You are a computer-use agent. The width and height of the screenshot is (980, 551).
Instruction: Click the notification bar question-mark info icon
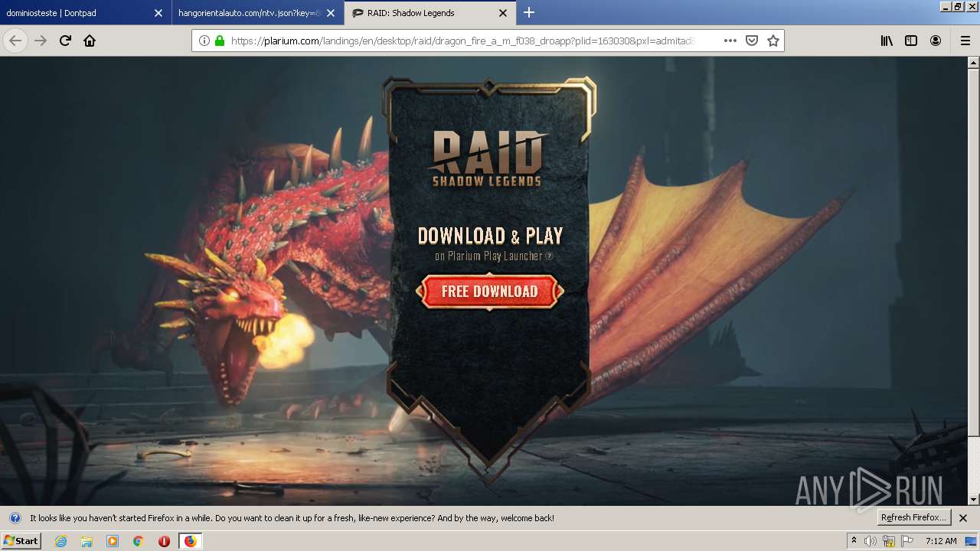pyautogui.click(x=15, y=518)
